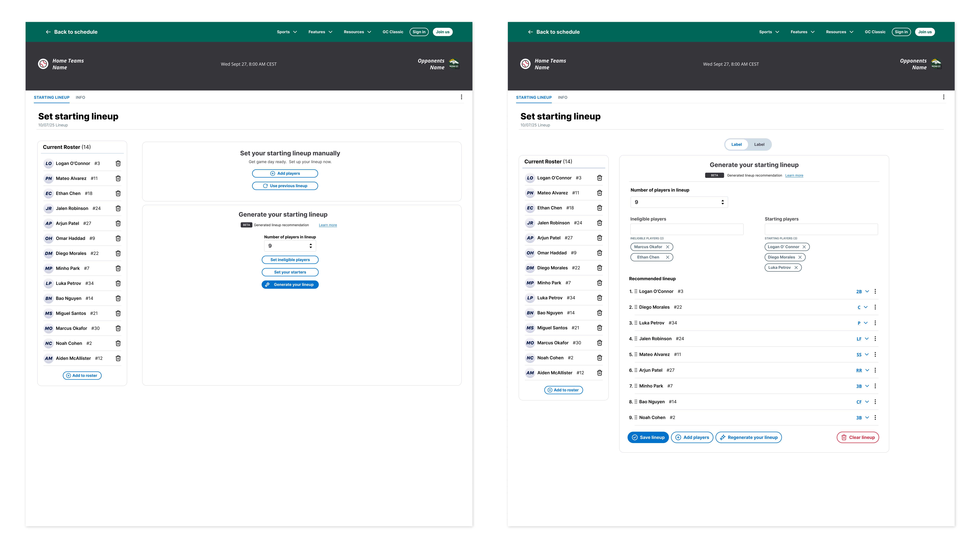Image resolution: width=980 pixels, height=548 pixels.
Task: Grab drag handle next to Diego Morales lineup row
Action: click(636, 307)
